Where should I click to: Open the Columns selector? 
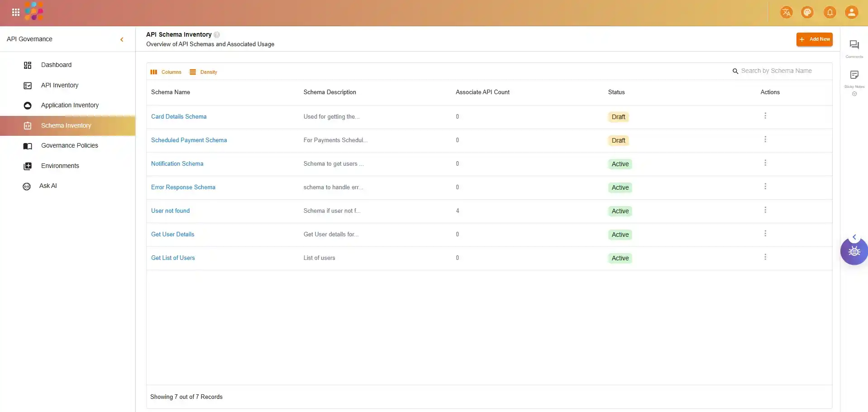(x=166, y=72)
